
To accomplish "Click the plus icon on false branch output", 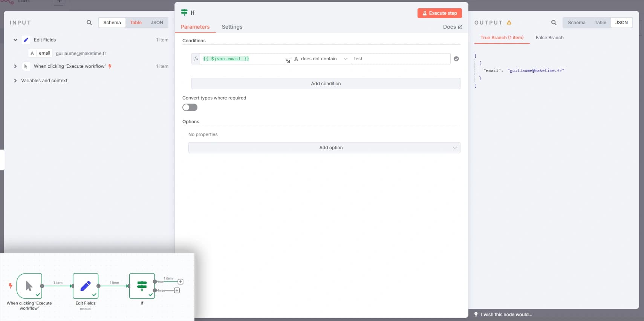I will (177, 290).
